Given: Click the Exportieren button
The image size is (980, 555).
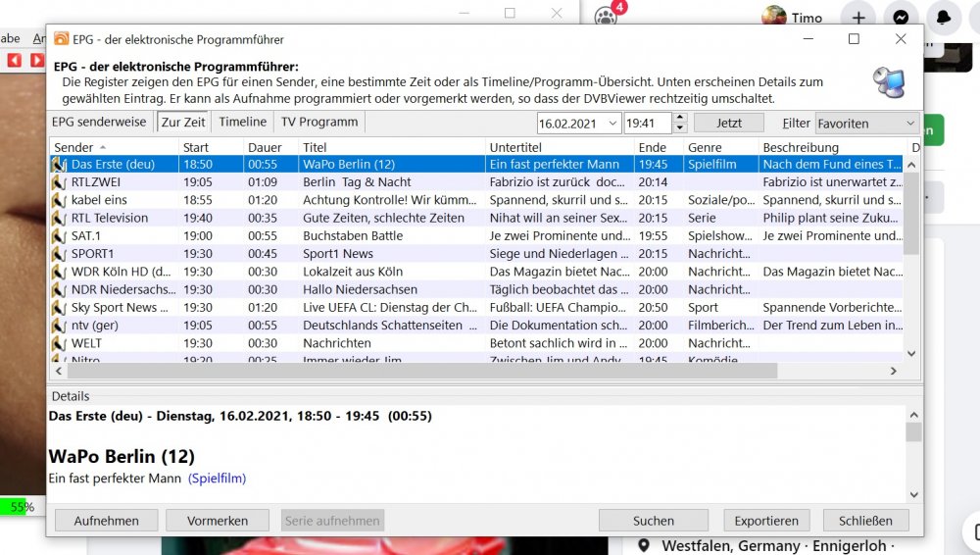Looking at the screenshot, I should pyautogui.click(x=766, y=521).
